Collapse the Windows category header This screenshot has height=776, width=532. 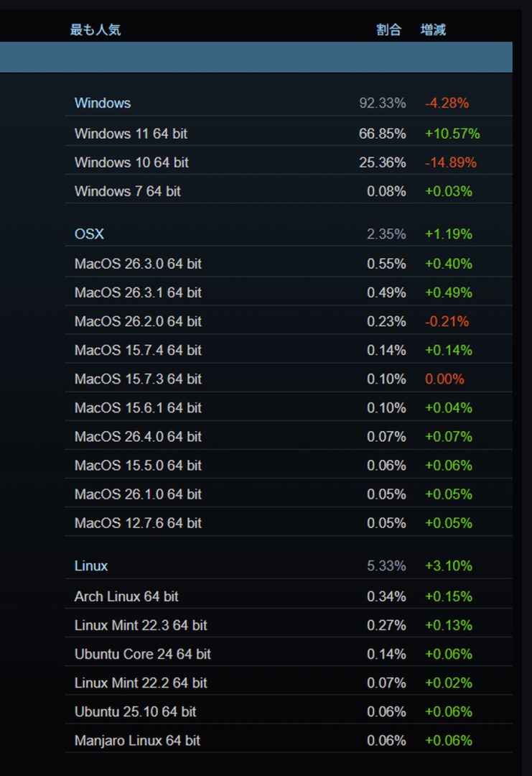point(103,103)
